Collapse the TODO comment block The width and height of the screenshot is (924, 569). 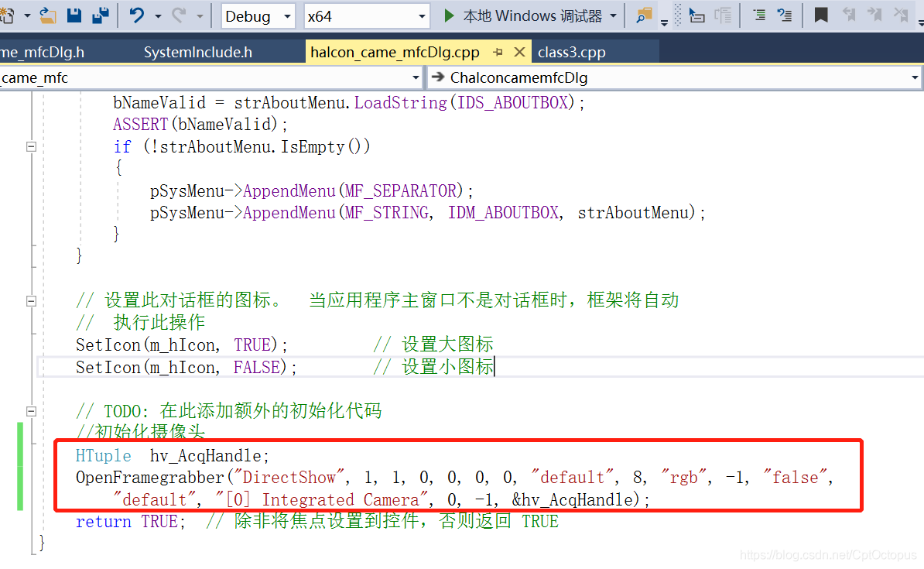tap(31, 411)
